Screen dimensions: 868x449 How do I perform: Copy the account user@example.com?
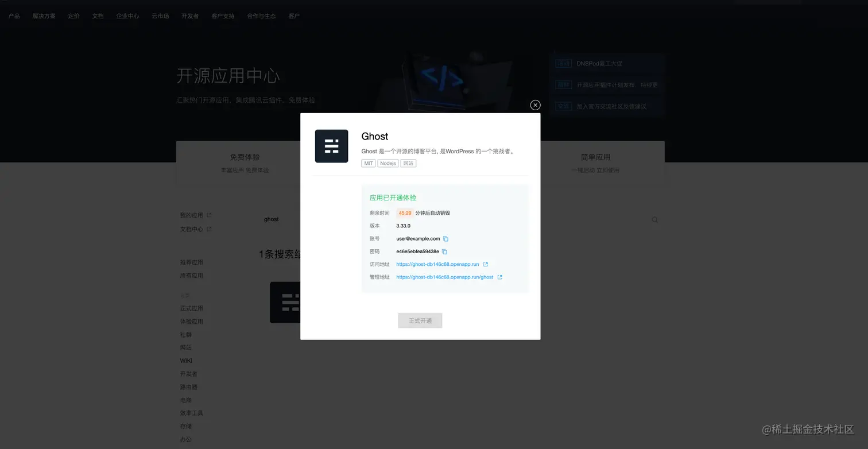click(x=445, y=239)
